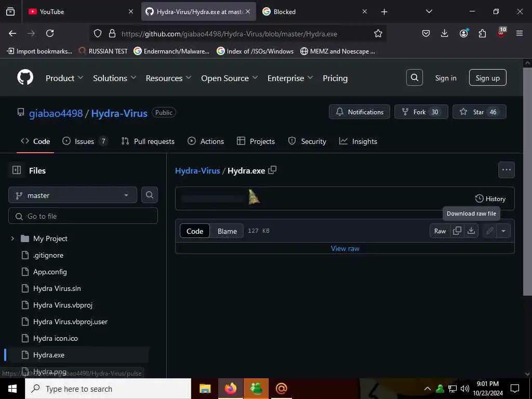Viewport: 532px width, 399px height.
Task: Open Windows notification center icon
Action: [515, 389]
